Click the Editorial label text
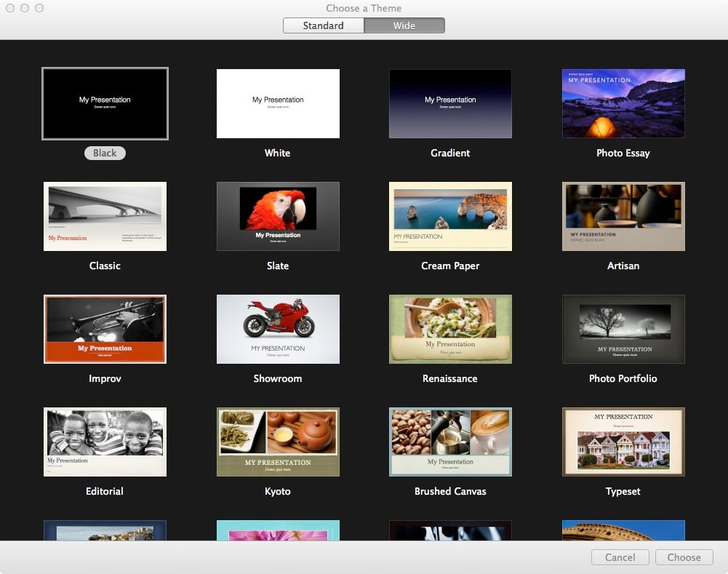Screen dimensions: 728x574 [x=105, y=491]
